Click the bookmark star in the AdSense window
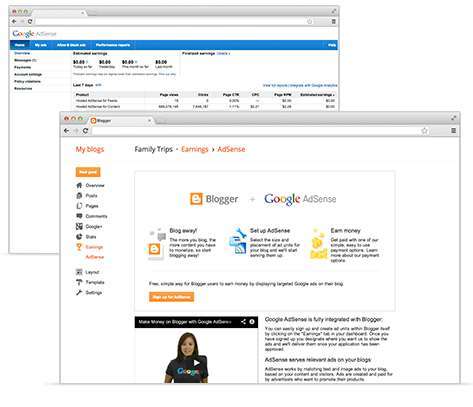This screenshot has width=473, height=407. (x=309, y=21)
